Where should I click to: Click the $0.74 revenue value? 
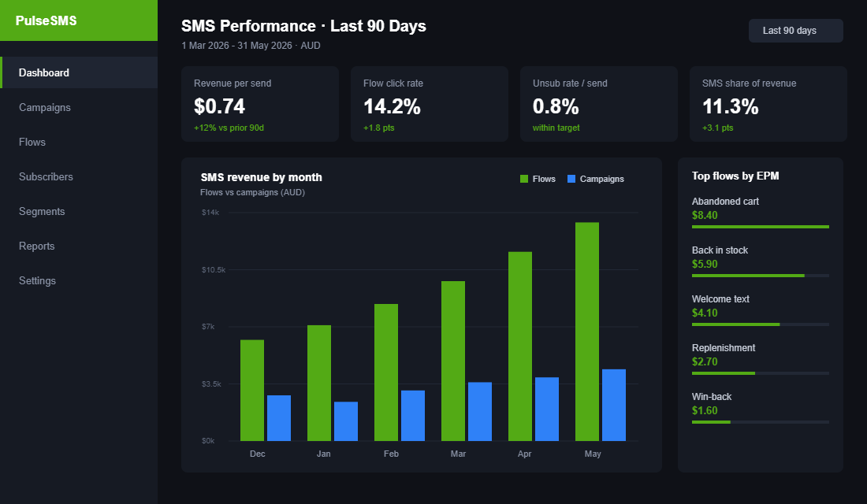(x=220, y=106)
